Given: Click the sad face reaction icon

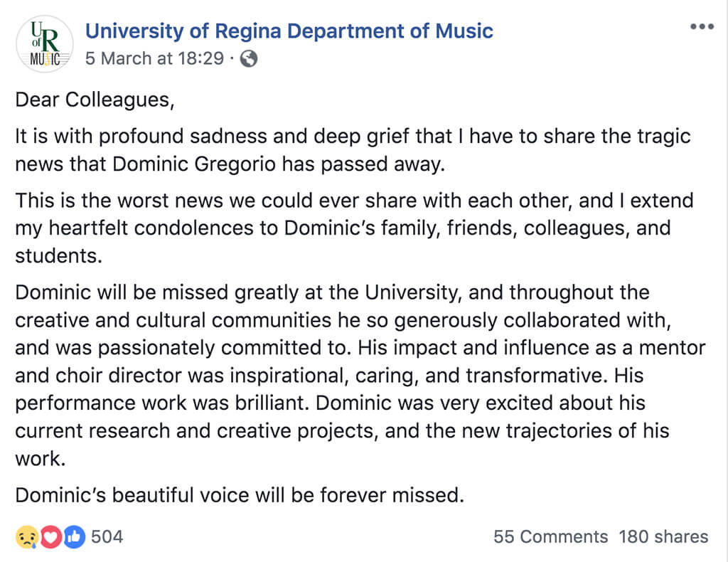Looking at the screenshot, I should 26,536.
